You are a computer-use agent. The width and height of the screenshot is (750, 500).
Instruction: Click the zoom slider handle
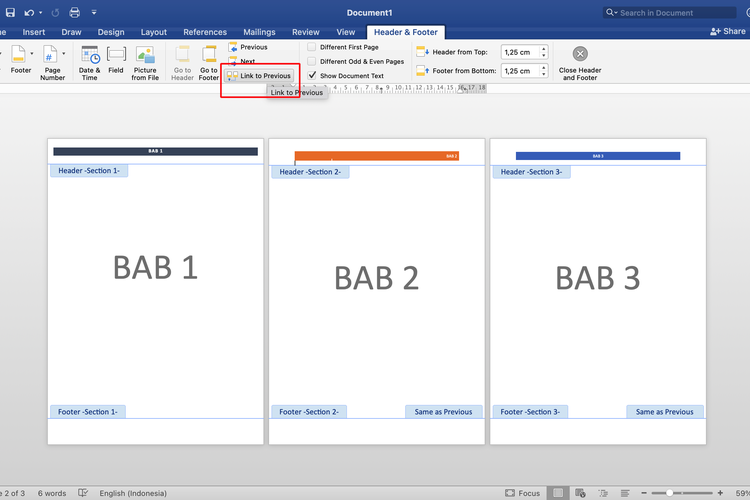coord(670,493)
